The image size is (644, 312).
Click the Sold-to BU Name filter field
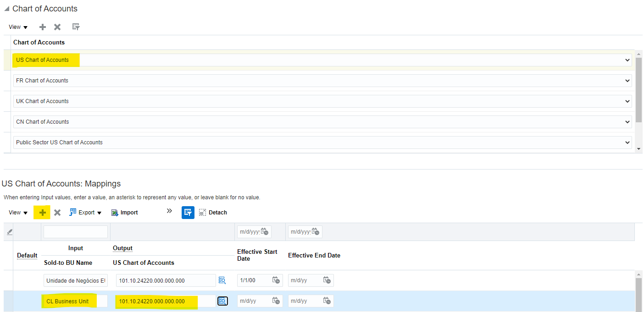(x=76, y=232)
